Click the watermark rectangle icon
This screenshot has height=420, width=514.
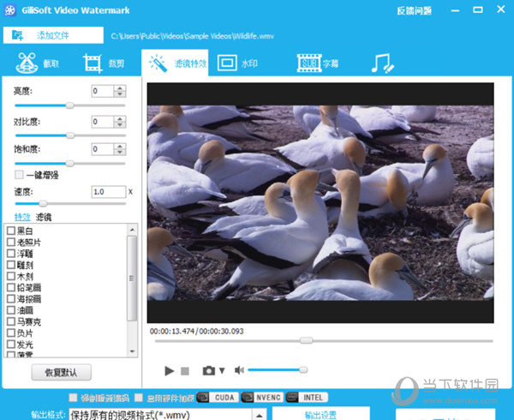tap(227, 63)
